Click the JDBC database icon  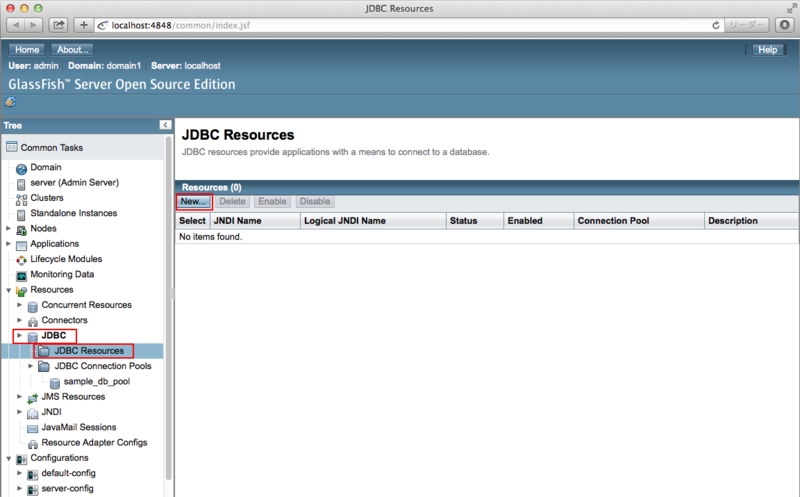point(33,337)
